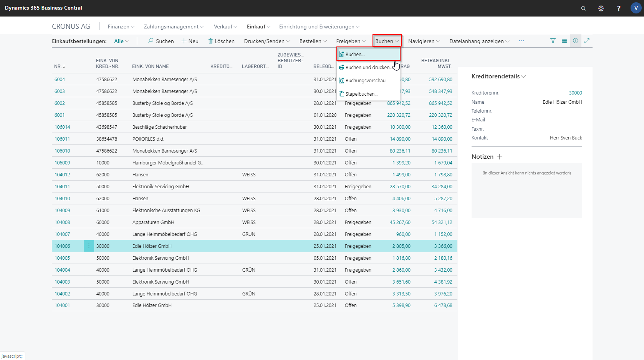Viewport: 644px width, 360px height.
Task: Add a new note with plus icon
Action: [x=500, y=157]
